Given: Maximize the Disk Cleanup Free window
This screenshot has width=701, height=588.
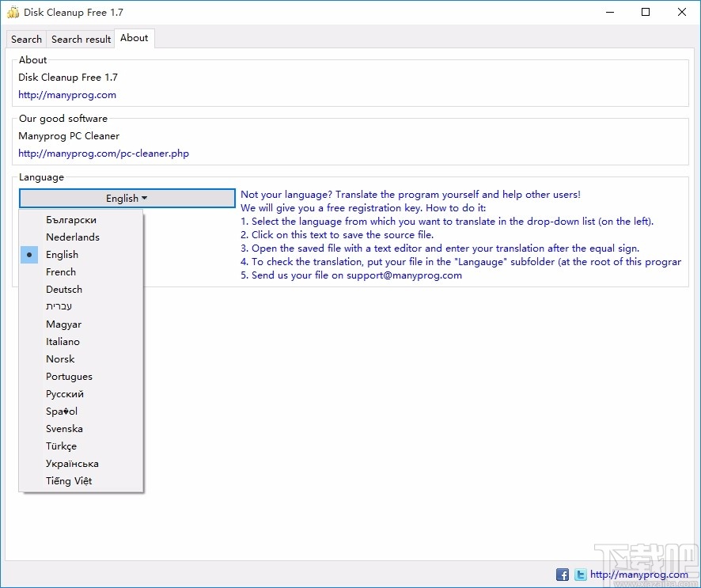Looking at the screenshot, I should point(646,12).
